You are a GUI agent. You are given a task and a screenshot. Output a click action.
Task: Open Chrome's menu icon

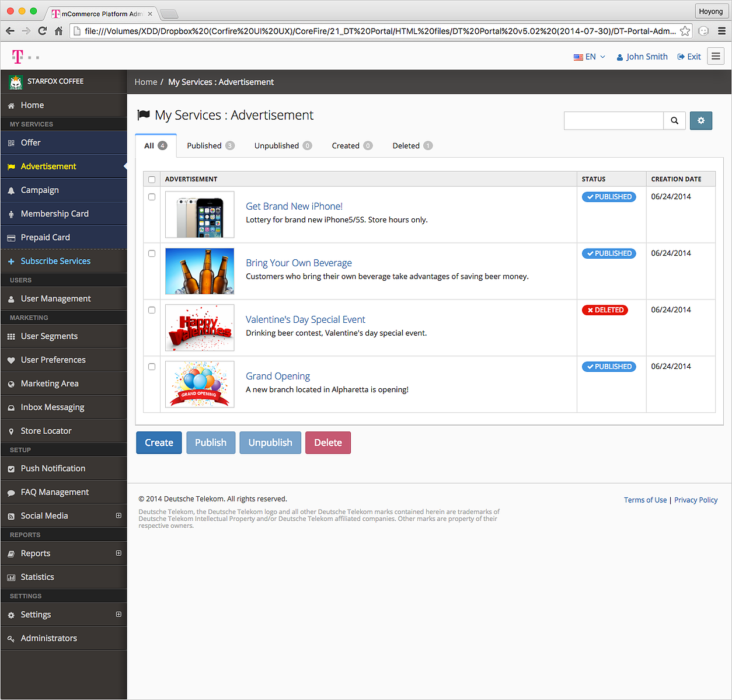coord(721,31)
